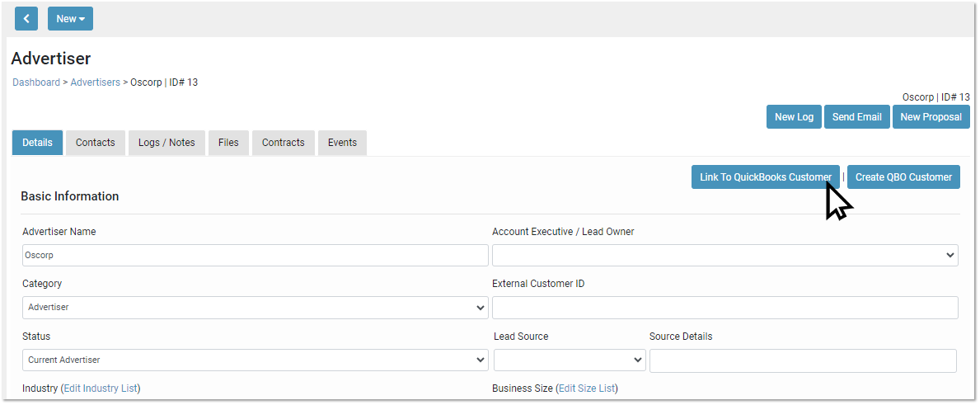View the Events tab
This screenshot has width=980, height=405.
click(342, 143)
